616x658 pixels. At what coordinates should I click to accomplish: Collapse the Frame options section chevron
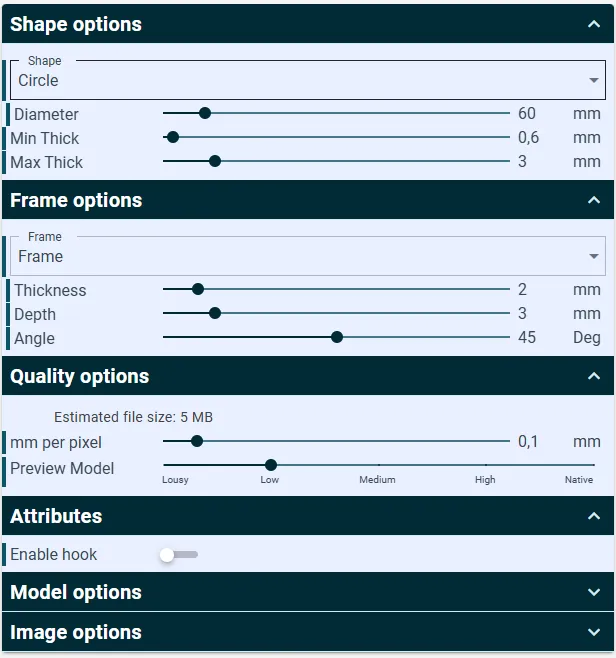594,200
